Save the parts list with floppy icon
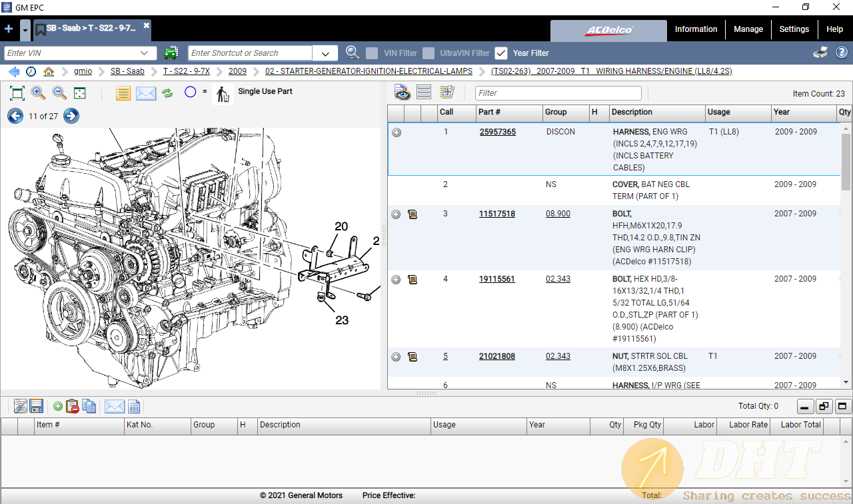The width and height of the screenshot is (853, 504). (x=37, y=406)
